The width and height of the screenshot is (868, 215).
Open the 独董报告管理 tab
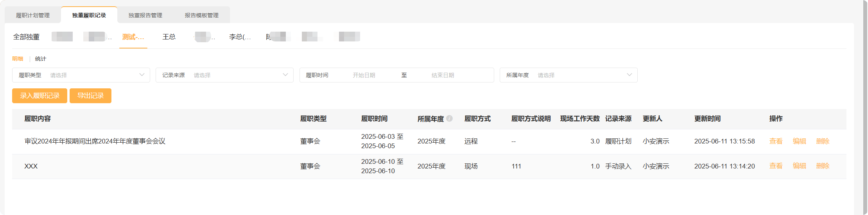click(x=145, y=15)
